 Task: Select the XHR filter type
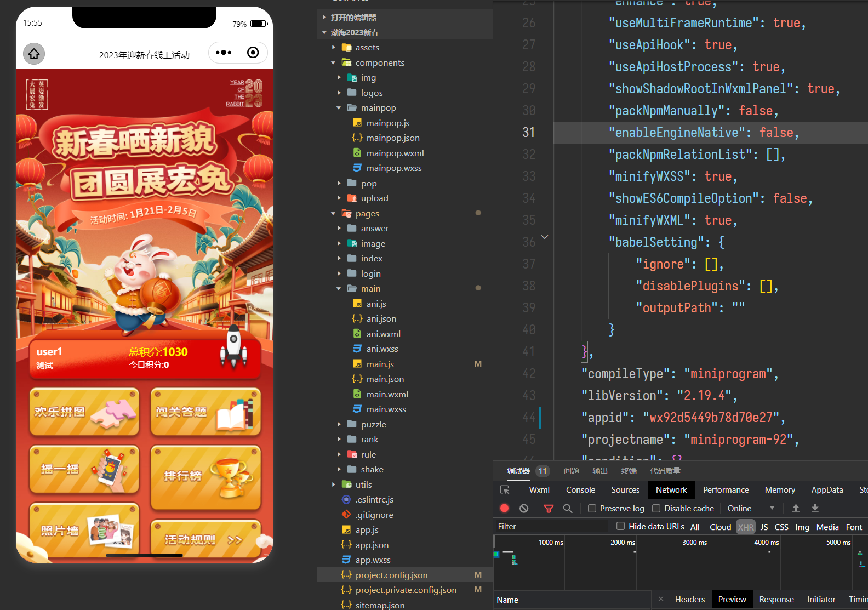745,527
